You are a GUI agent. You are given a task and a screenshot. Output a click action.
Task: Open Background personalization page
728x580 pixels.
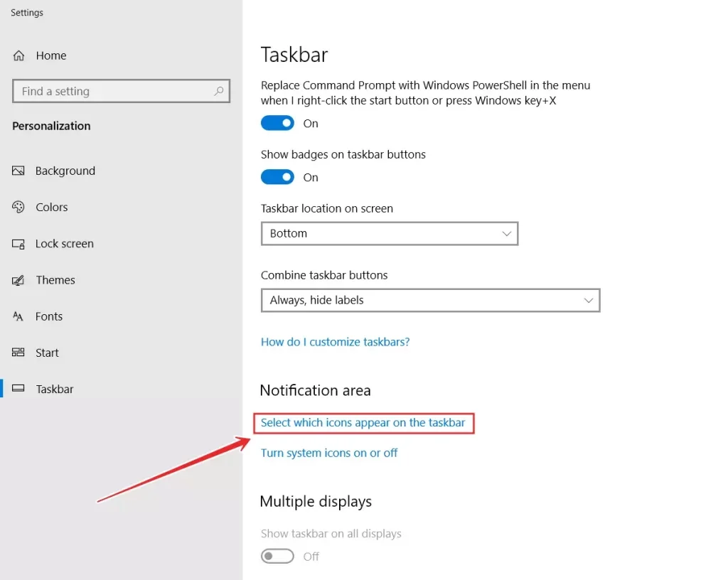click(65, 171)
